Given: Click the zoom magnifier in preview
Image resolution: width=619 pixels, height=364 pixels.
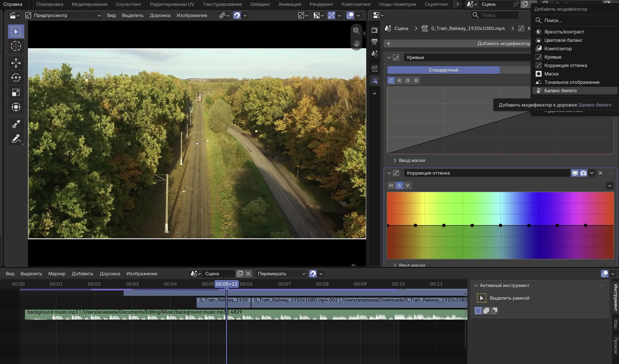Looking at the screenshot, I should pos(356,31).
